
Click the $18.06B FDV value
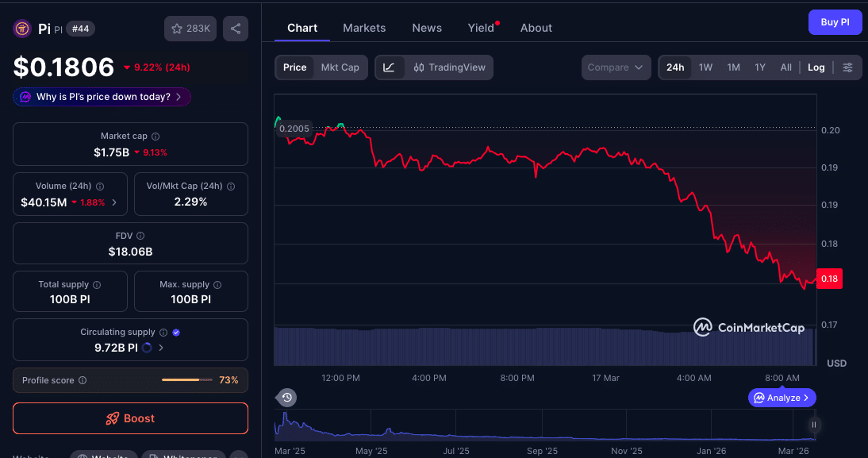tap(131, 252)
